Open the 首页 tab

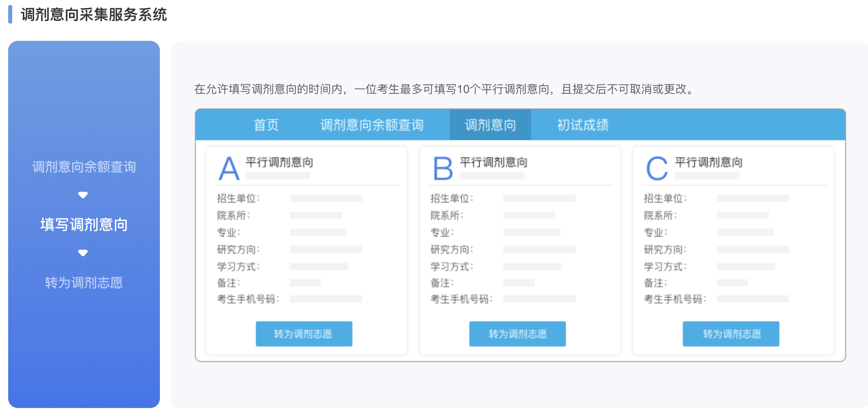point(266,125)
